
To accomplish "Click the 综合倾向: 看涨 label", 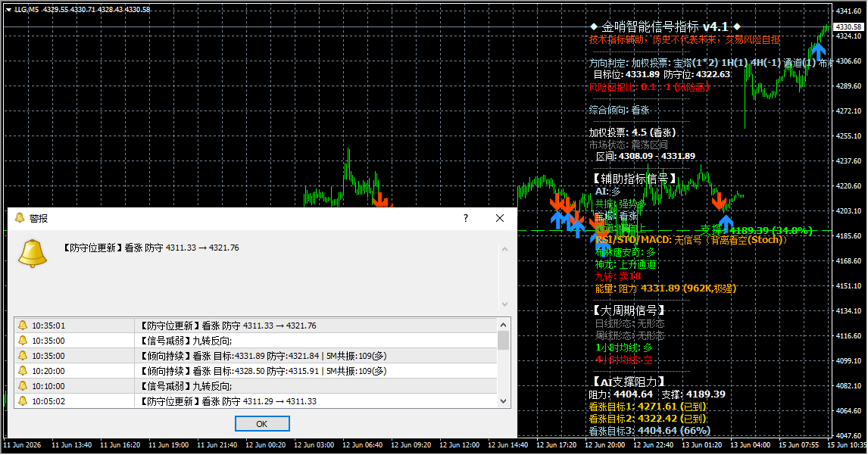I will pos(619,110).
